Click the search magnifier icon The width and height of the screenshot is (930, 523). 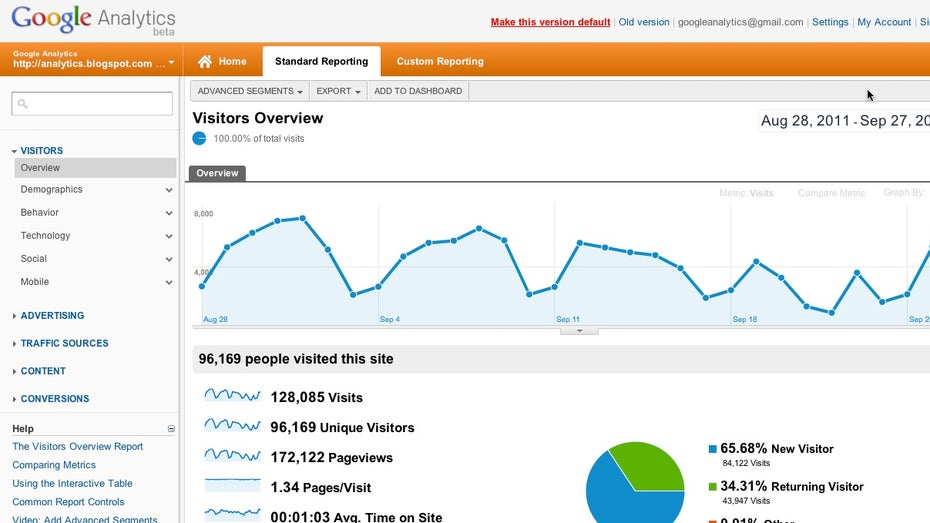23,104
